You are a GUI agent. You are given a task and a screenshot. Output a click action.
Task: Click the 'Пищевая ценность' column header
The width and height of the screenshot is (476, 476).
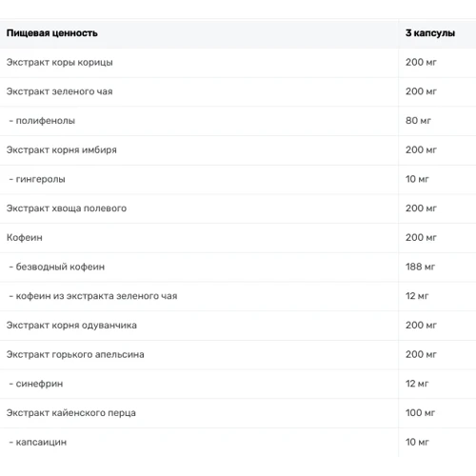tap(51, 33)
